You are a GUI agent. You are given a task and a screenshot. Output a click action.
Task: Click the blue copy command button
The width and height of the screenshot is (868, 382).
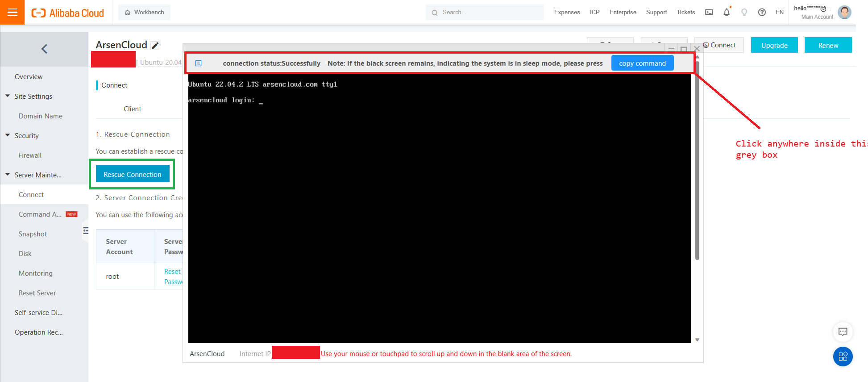642,63
